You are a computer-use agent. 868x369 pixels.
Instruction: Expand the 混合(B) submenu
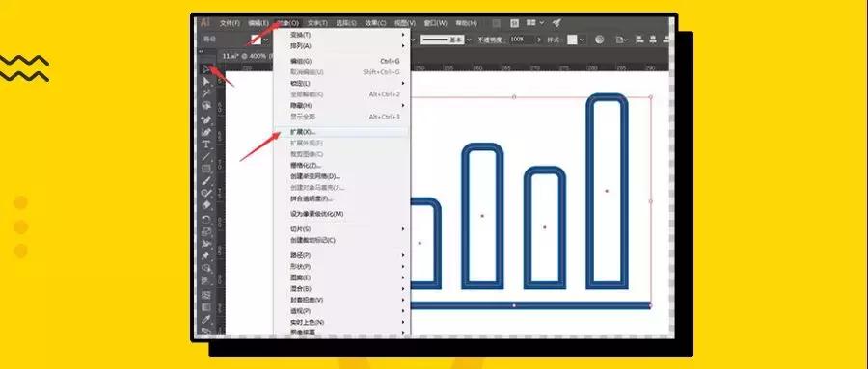[341, 289]
